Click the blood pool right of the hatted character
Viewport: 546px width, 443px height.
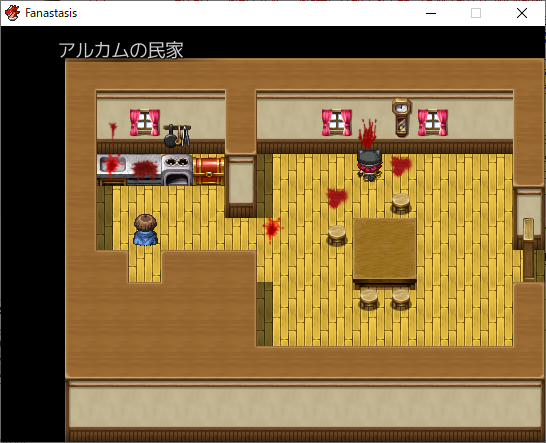[x=400, y=166]
